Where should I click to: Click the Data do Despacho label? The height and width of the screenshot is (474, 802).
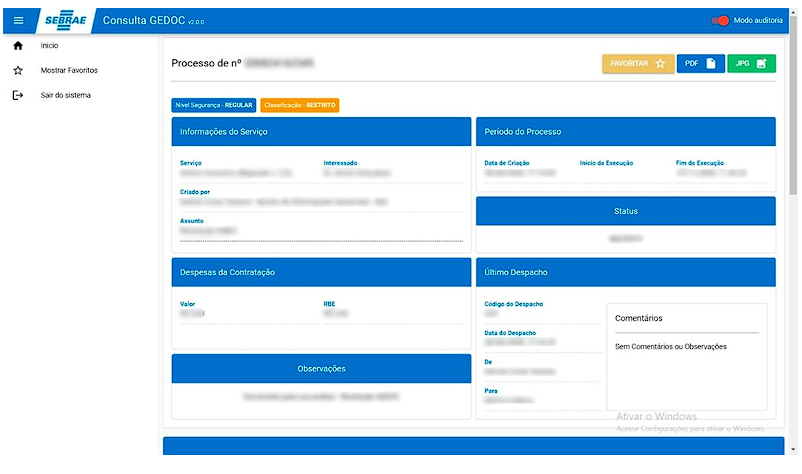pyautogui.click(x=510, y=333)
